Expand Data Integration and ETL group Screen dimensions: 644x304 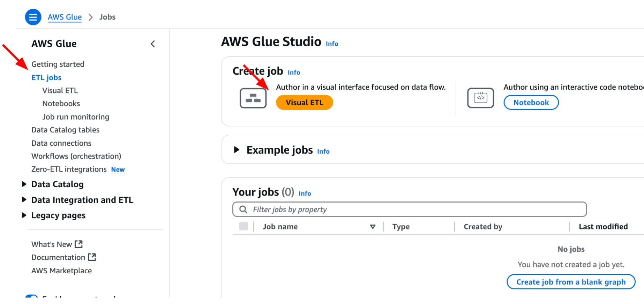tap(24, 200)
